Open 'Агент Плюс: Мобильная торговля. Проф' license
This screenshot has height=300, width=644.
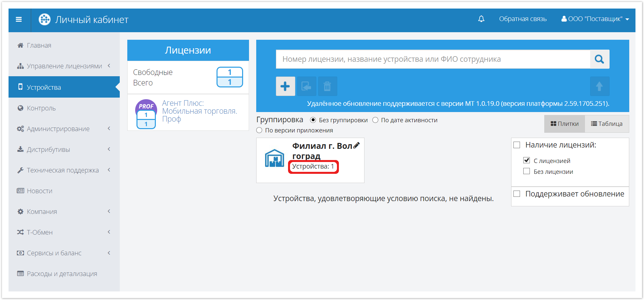[199, 111]
